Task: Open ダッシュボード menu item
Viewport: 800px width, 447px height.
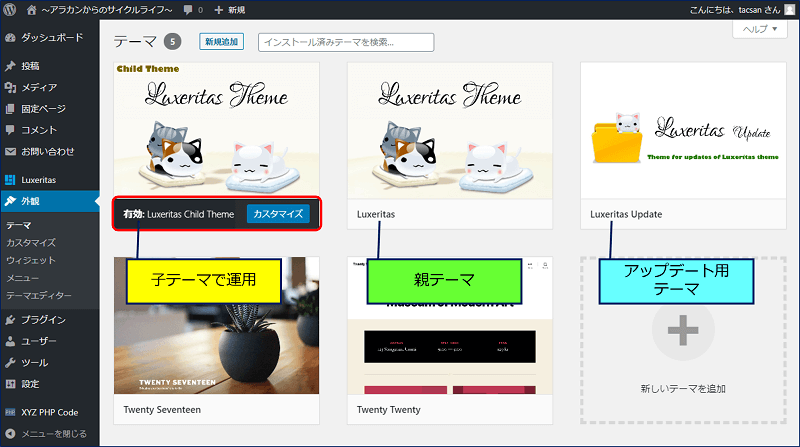Action: (x=50, y=38)
